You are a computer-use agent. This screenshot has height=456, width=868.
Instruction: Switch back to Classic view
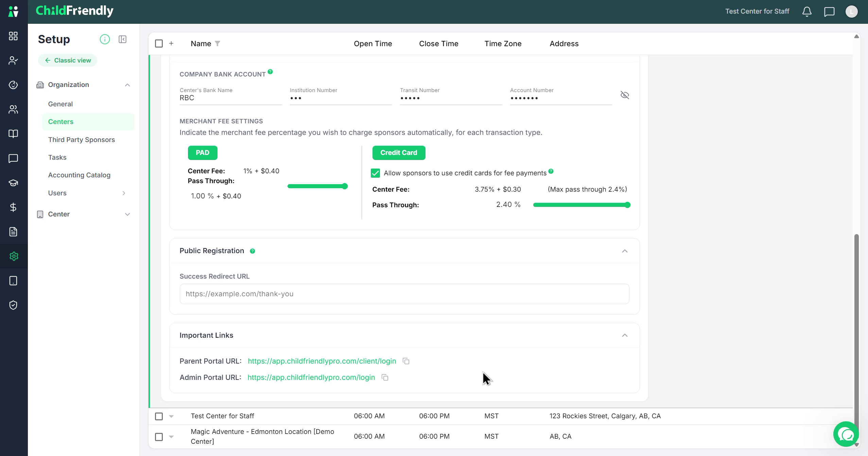pyautogui.click(x=68, y=60)
